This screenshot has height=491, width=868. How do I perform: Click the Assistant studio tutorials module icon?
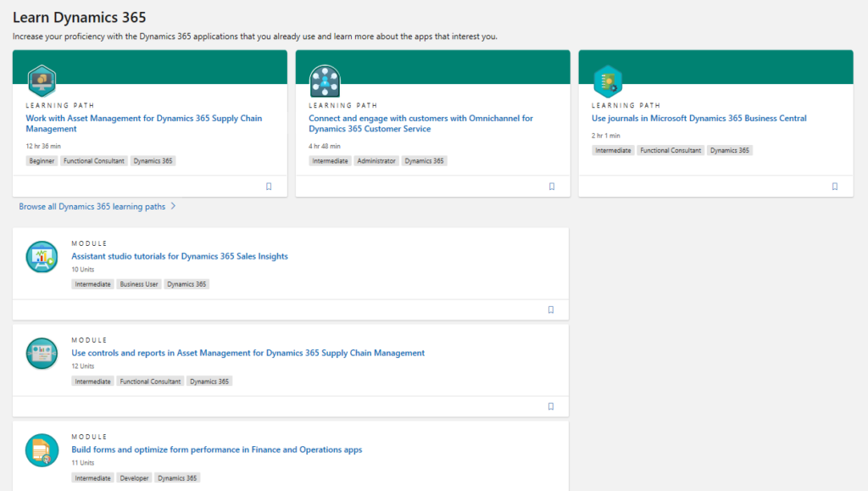click(42, 257)
